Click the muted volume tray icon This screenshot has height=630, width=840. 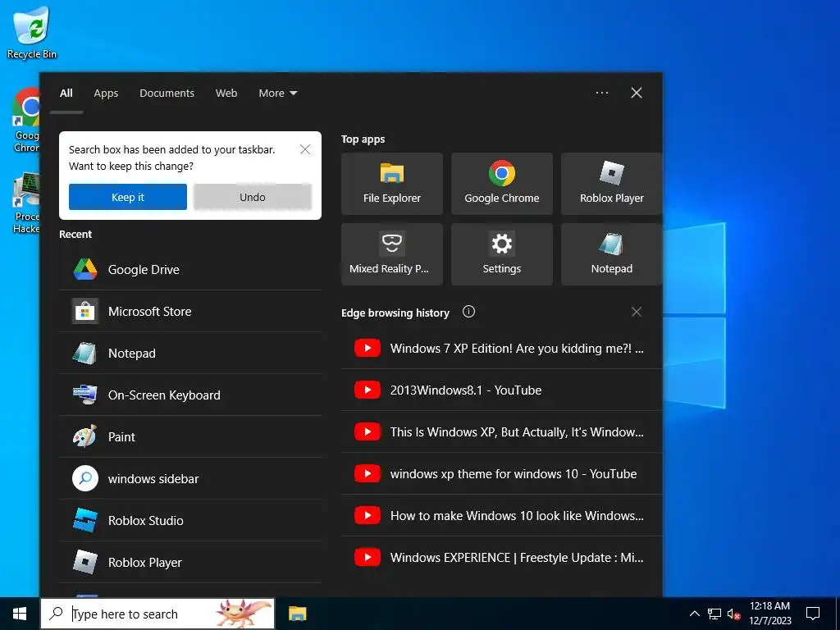[734, 614]
